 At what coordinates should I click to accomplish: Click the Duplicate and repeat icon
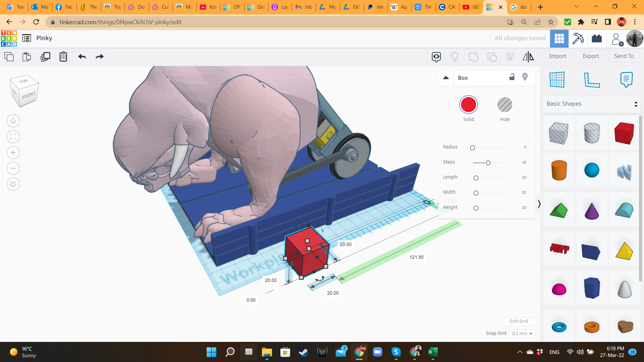pos(45,57)
